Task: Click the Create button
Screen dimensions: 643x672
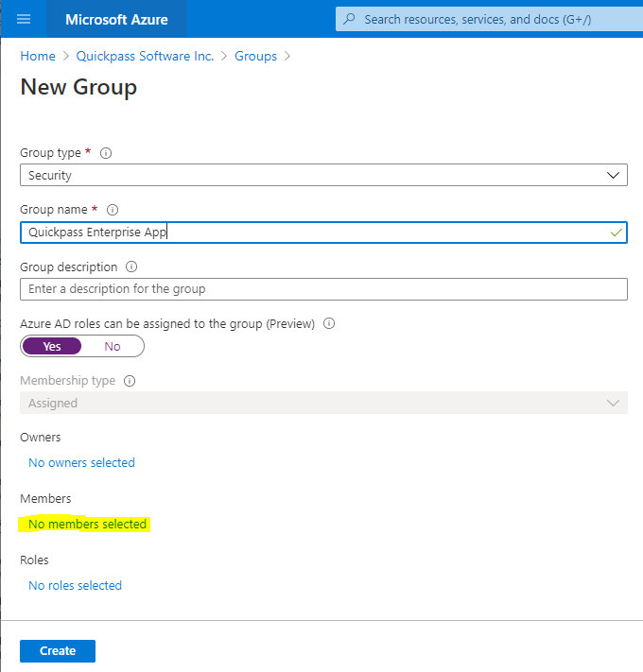Action: [x=58, y=651]
